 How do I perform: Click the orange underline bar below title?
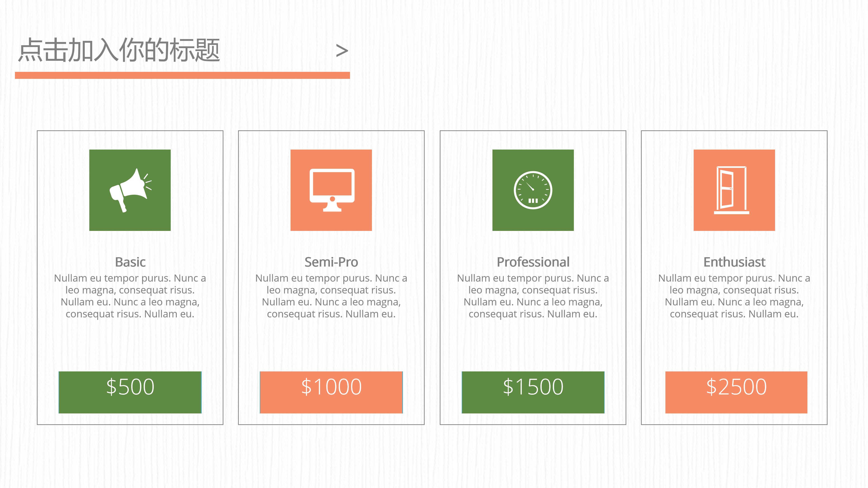[x=182, y=75]
